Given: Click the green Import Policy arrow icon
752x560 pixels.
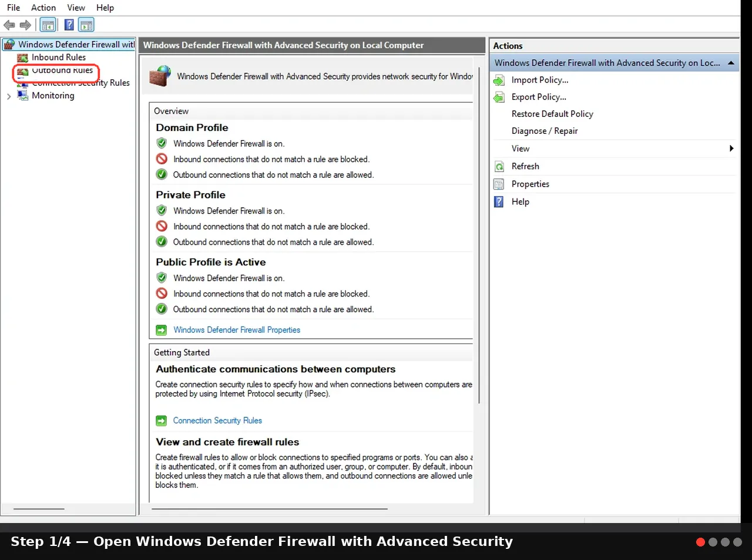Looking at the screenshot, I should click(499, 80).
